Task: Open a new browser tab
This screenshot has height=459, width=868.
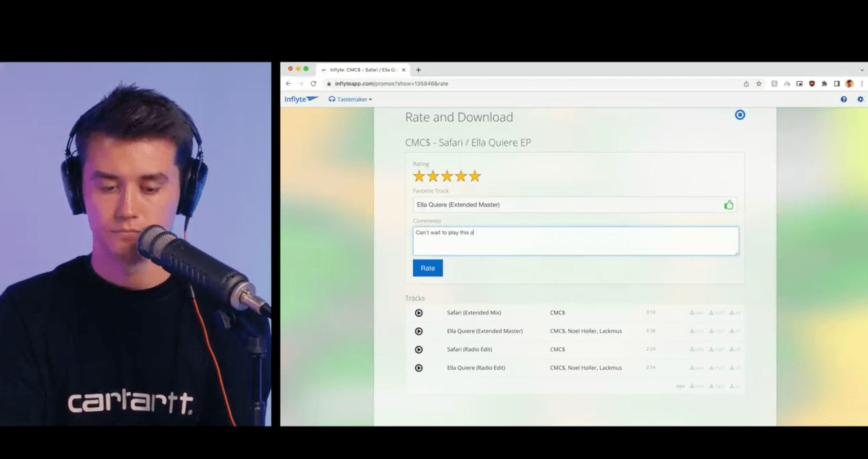Action: (x=418, y=70)
